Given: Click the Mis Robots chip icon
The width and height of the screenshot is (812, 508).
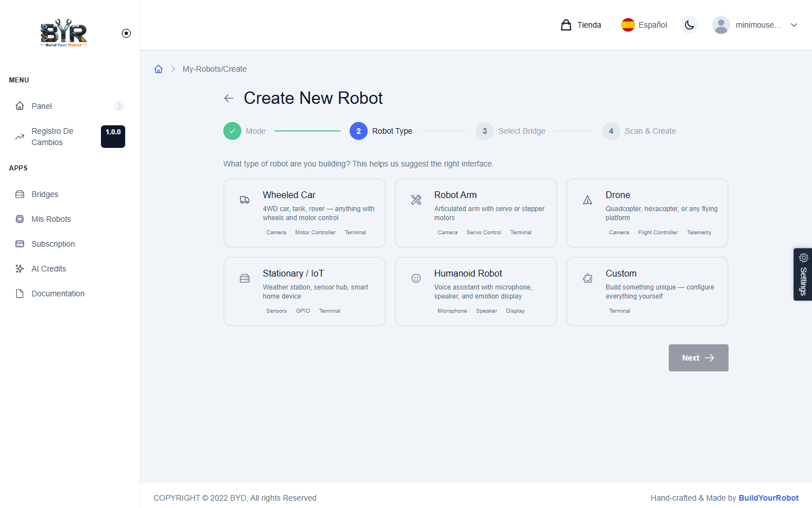Looking at the screenshot, I should point(20,219).
